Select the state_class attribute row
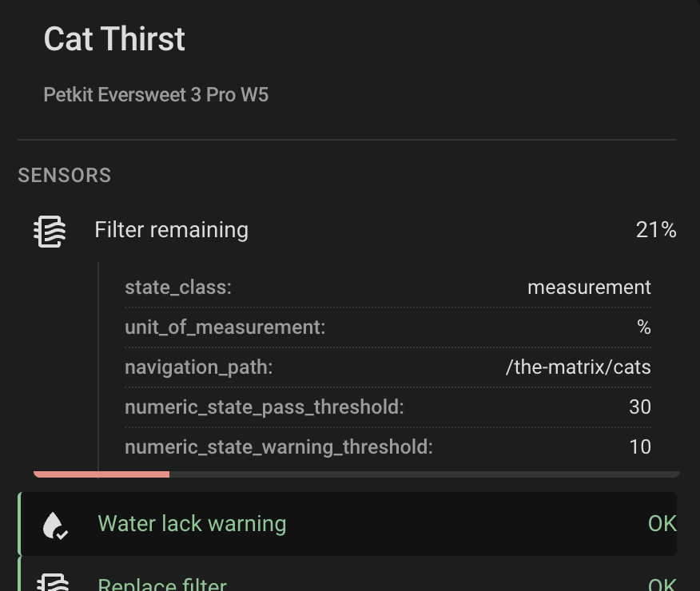The width and height of the screenshot is (700, 591). pyautogui.click(x=388, y=288)
